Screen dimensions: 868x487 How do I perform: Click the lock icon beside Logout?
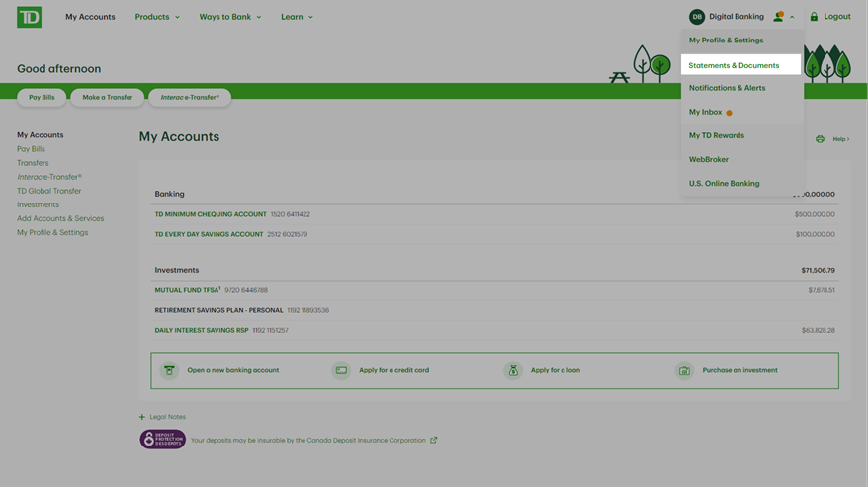(814, 17)
